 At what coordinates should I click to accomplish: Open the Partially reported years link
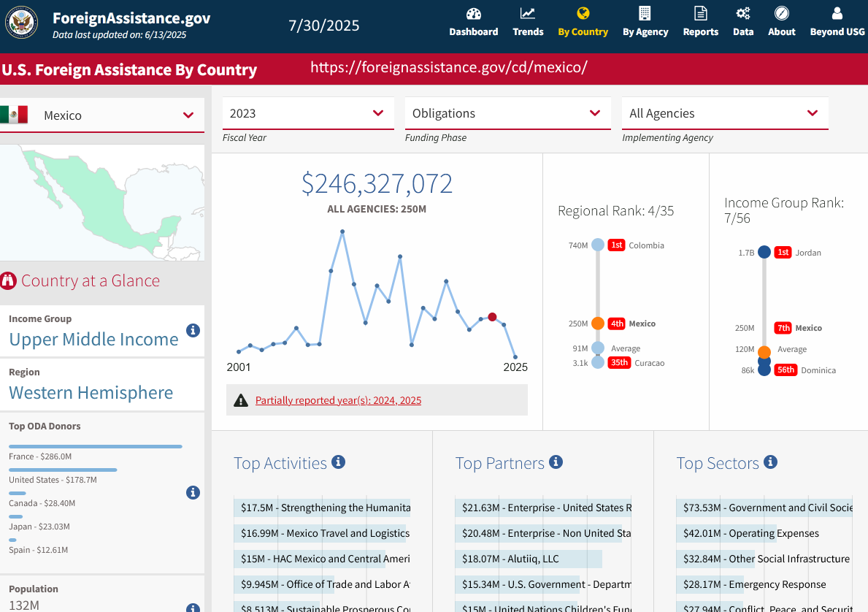(338, 400)
